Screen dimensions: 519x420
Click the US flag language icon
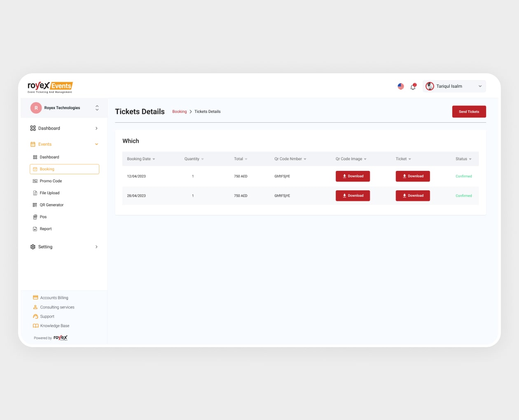[401, 86]
